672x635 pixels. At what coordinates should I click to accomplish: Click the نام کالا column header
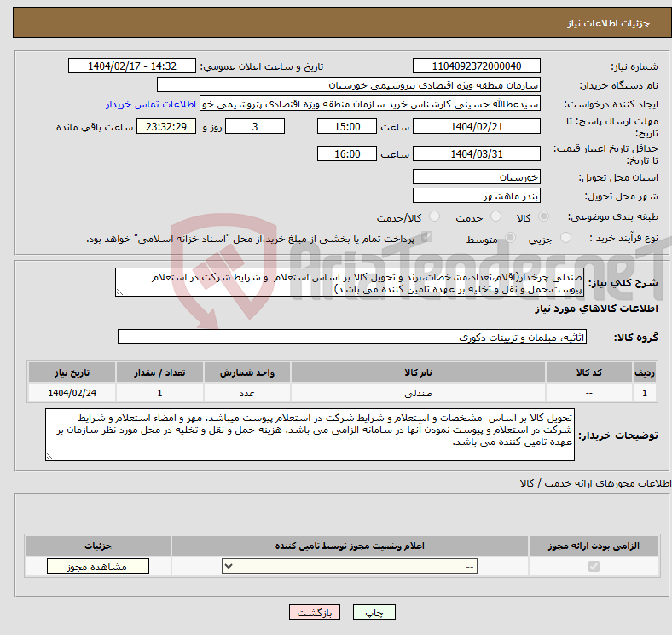[x=418, y=373]
